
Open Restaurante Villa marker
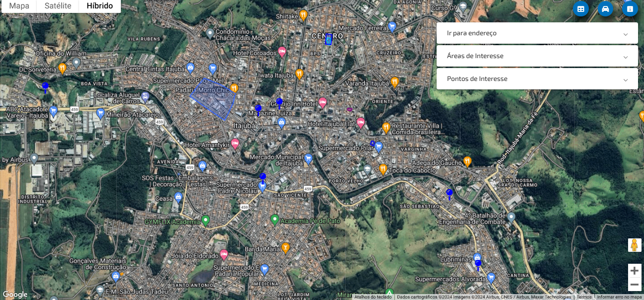(x=386, y=128)
